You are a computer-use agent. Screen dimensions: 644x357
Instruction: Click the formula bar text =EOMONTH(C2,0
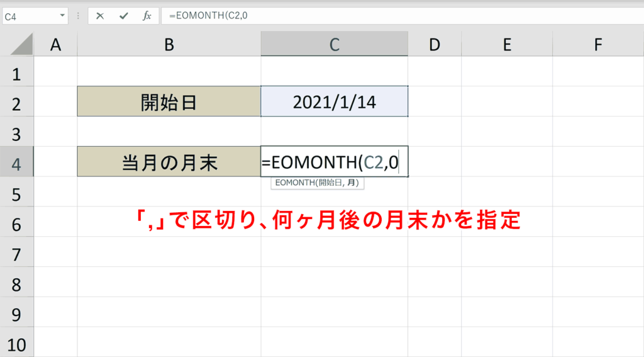[x=208, y=16]
